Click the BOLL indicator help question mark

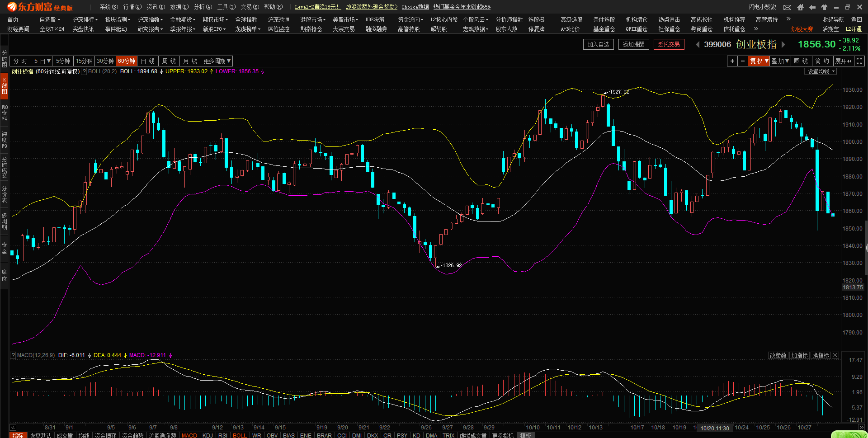point(84,71)
